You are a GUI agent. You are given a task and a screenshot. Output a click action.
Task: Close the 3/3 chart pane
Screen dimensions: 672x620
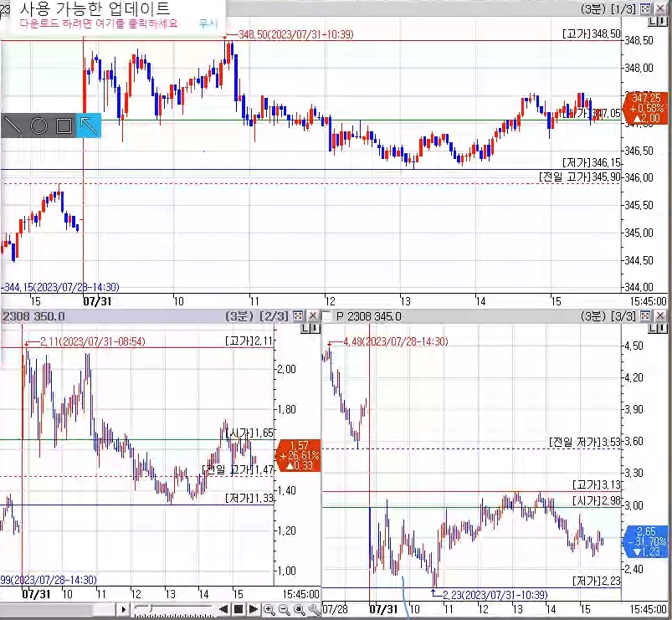660,316
